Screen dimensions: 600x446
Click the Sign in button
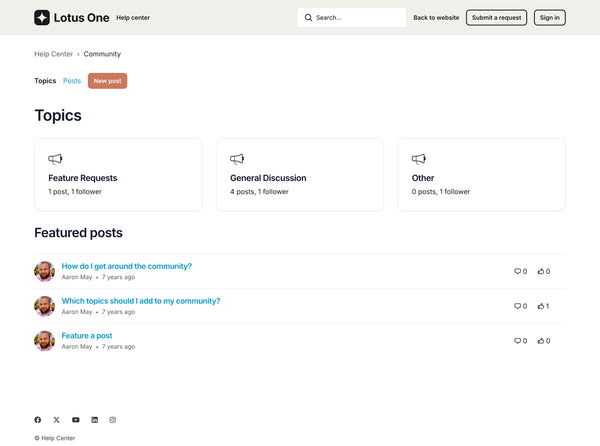click(x=549, y=18)
